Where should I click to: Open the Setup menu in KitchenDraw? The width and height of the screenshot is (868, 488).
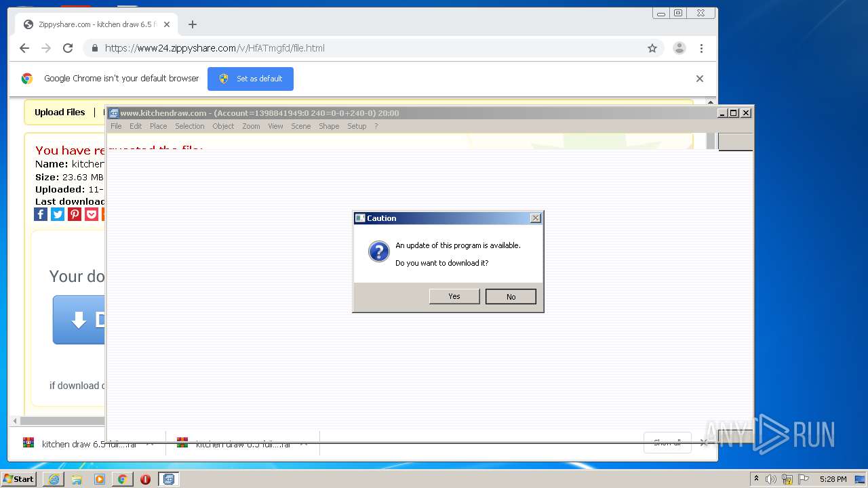(357, 126)
